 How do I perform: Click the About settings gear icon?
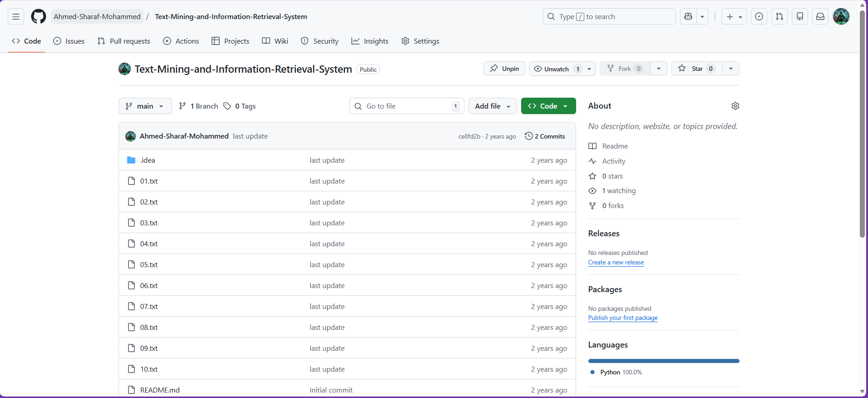[x=735, y=106]
